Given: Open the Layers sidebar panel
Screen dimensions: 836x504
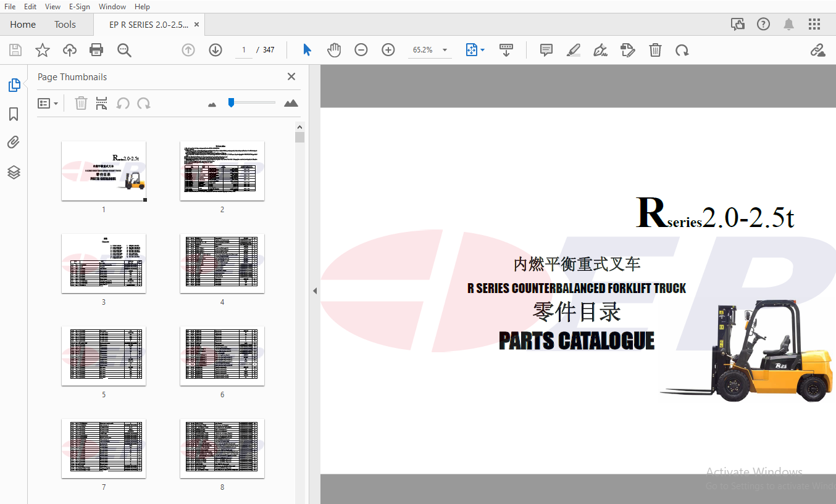Looking at the screenshot, I should coord(14,172).
